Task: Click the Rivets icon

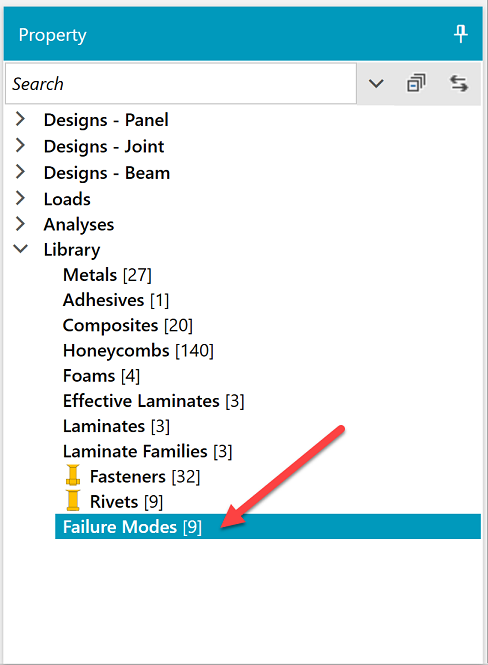Action: tap(73, 500)
